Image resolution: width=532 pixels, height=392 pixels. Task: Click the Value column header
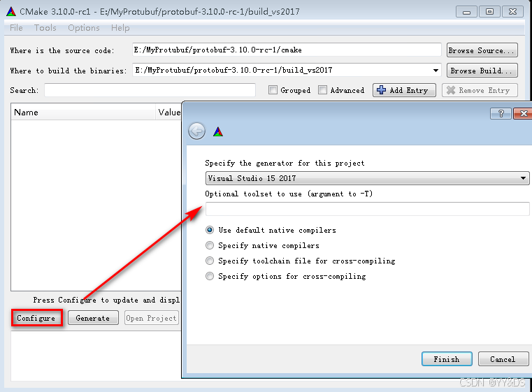169,112
